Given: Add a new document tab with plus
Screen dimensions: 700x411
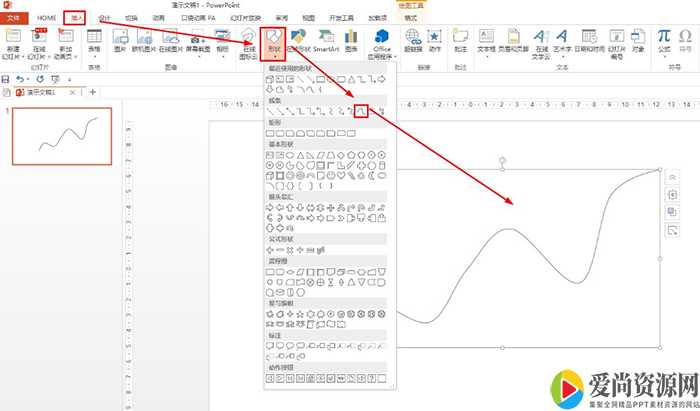Looking at the screenshot, I should 92,92.
